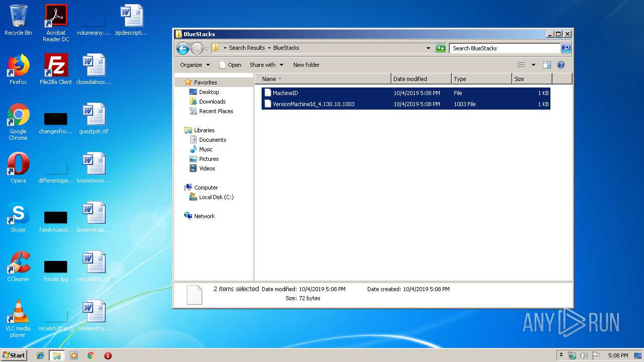Click the Back navigation arrow in Explorer
644x362 pixels.
click(183, 48)
